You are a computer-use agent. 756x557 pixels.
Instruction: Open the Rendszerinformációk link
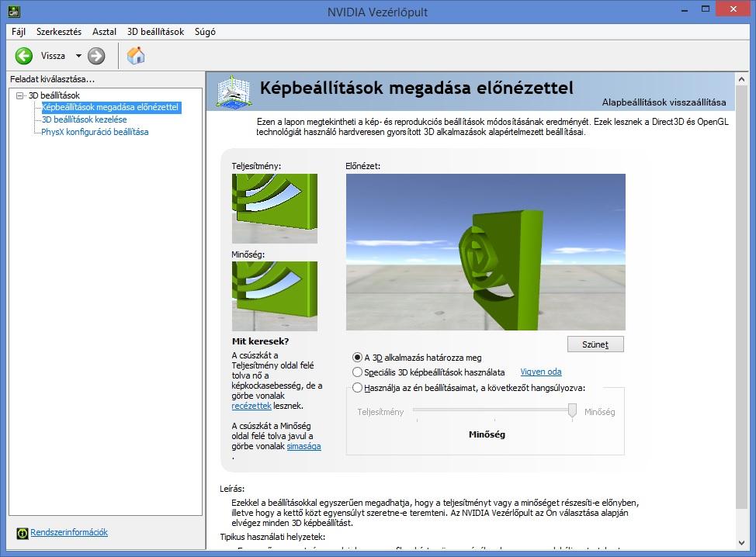tap(69, 532)
